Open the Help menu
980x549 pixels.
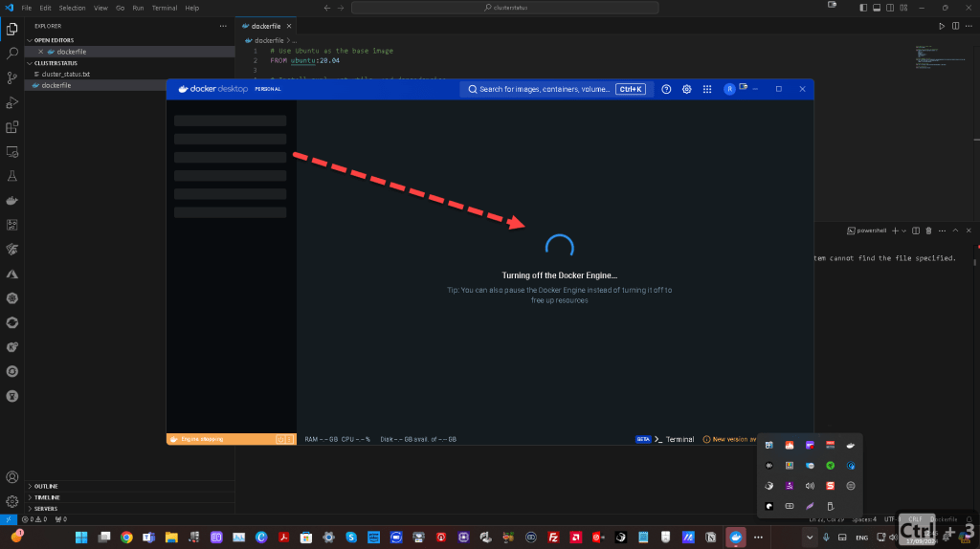(191, 8)
